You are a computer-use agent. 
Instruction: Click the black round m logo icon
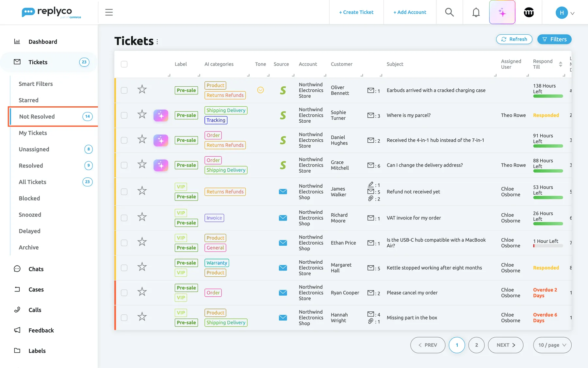point(529,12)
